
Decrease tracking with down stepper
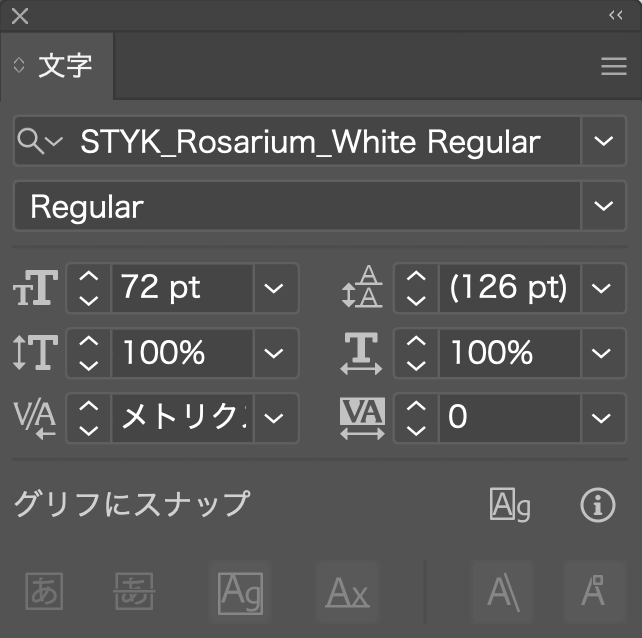[x=416, y=430]
